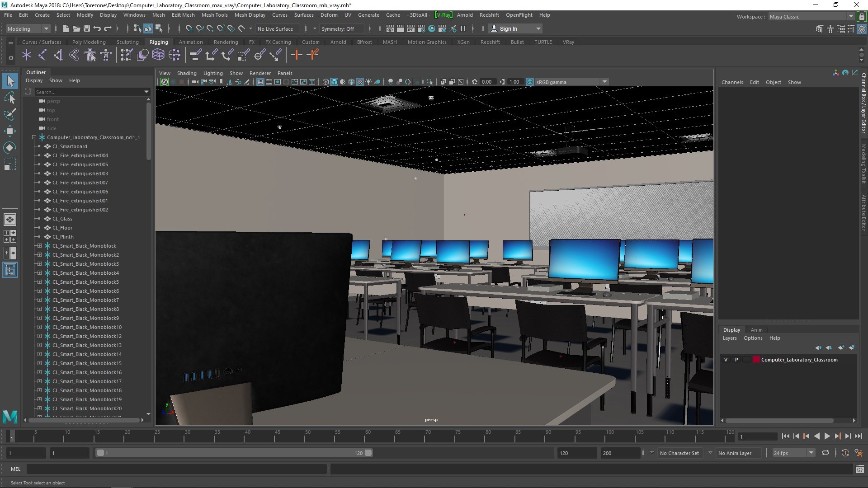868x488 pixels.
Task: Open the 24 fps frame rate dropdown
Action: [x=793, y=453]
